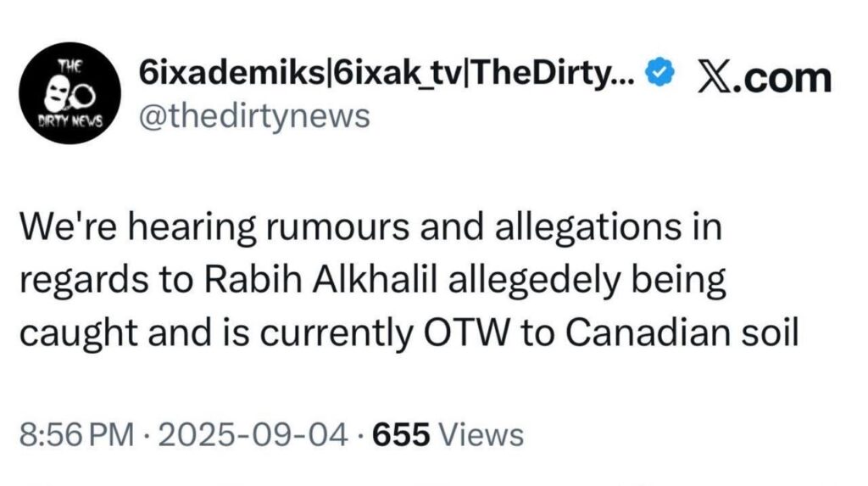
Task: Click the balaclava mask in the avatar
Action: pyautogui.click(x=55, y=95)
